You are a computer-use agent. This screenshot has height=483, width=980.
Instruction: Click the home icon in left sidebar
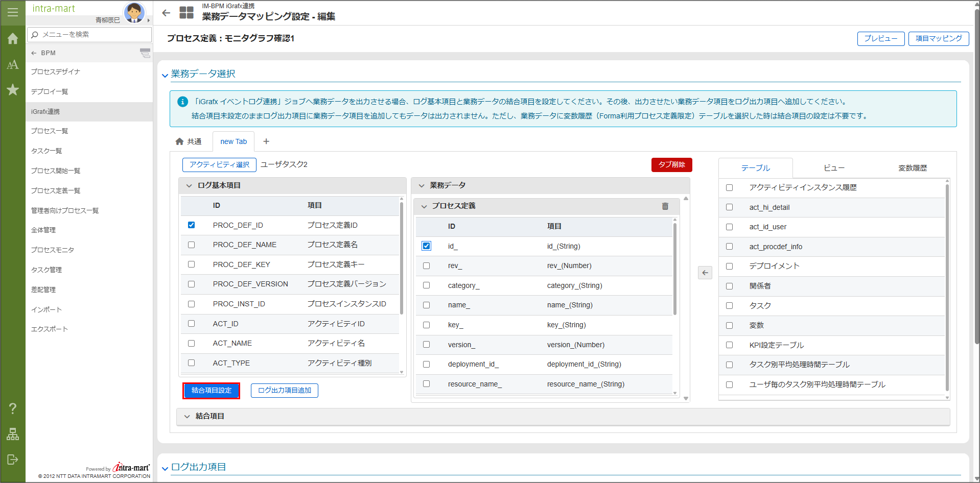13,39
